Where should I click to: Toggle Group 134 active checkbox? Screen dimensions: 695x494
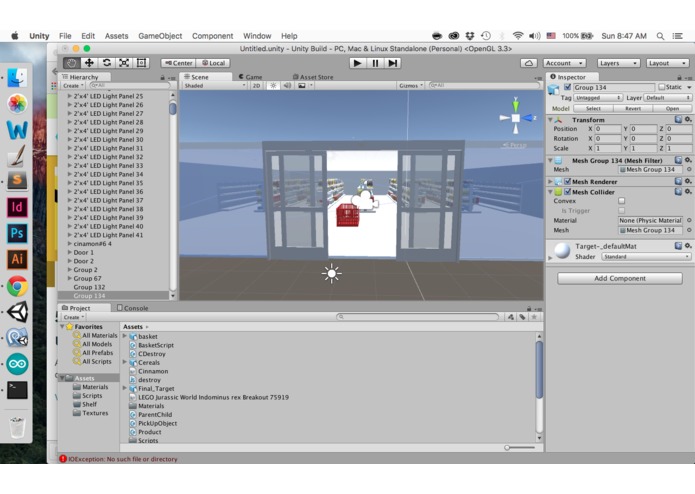tap(567, 87)
